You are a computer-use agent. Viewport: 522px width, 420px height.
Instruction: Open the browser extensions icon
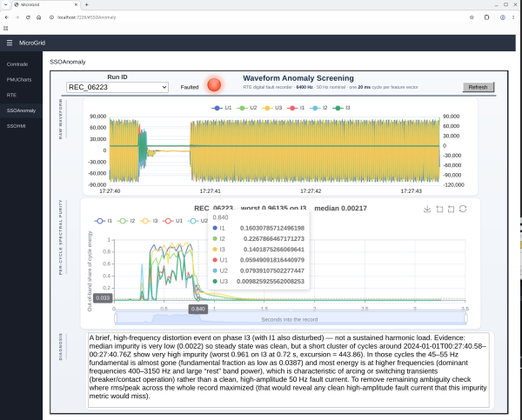pyautogui.click(x=486, y=17)
